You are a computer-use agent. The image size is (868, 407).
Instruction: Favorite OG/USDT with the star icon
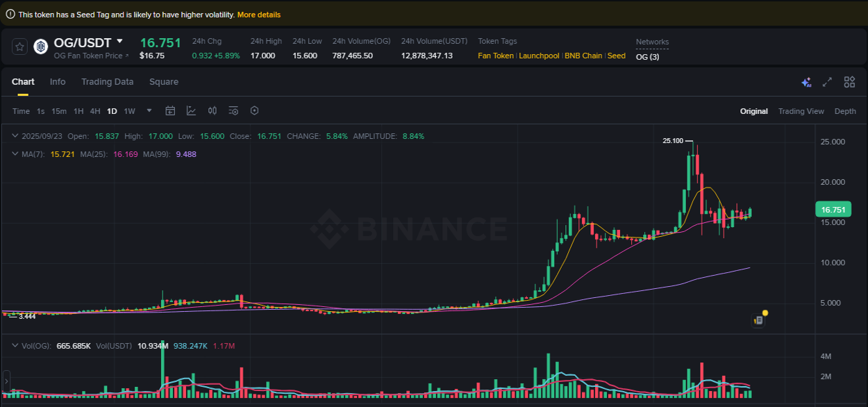[19, 47]
